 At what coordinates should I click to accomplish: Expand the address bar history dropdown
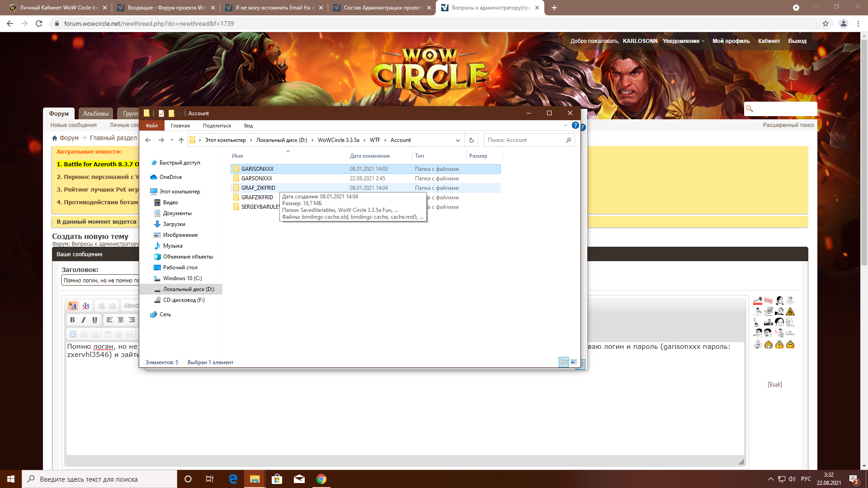458,140
